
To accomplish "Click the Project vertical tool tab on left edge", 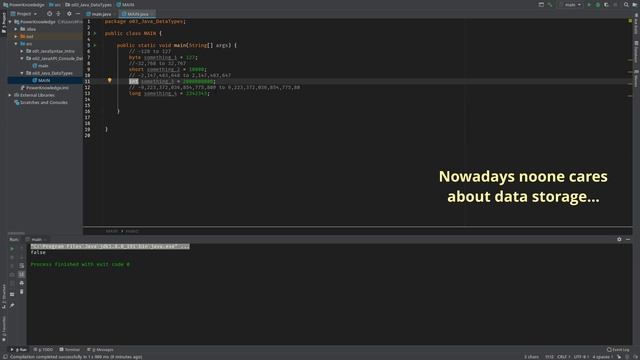I will (x=4, y=23).
